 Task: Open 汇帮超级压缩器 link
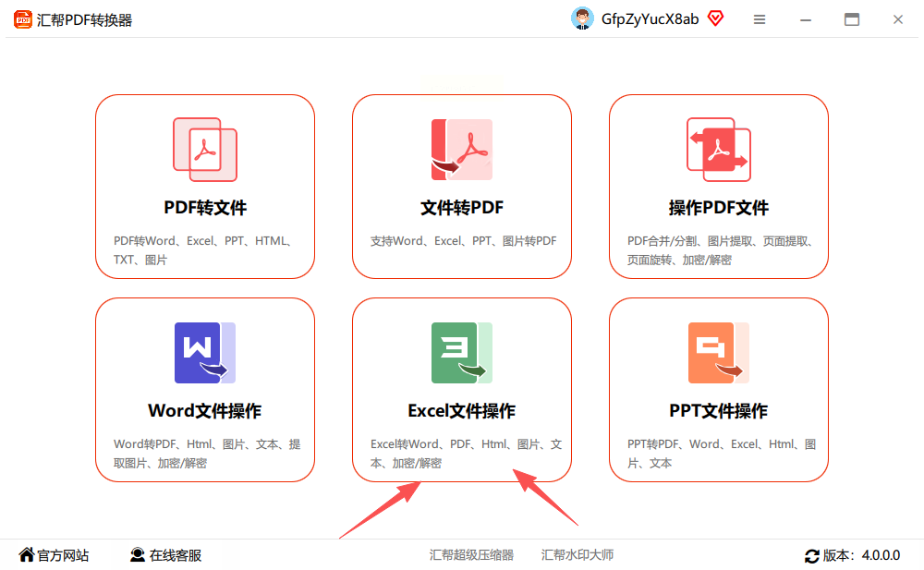tap(471, 555)
